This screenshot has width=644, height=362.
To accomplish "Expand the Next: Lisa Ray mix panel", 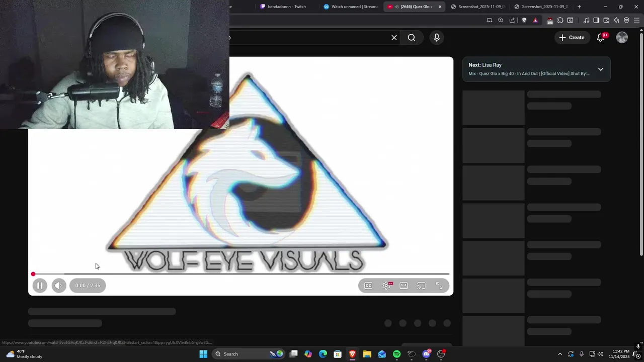I will (x=601, y=69).
